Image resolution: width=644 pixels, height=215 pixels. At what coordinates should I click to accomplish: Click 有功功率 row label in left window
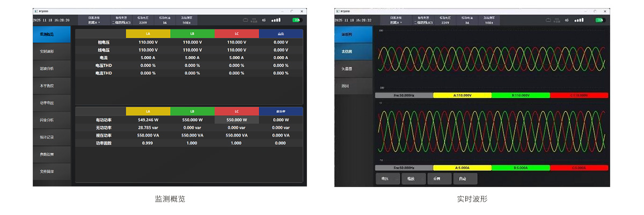pyautogui.click(x=104, y=120)
